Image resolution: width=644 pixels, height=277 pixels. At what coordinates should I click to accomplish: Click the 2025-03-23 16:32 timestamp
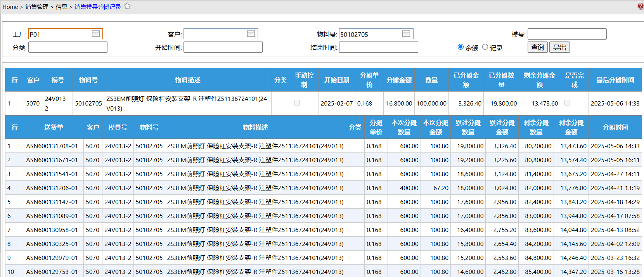coord(615,258)
